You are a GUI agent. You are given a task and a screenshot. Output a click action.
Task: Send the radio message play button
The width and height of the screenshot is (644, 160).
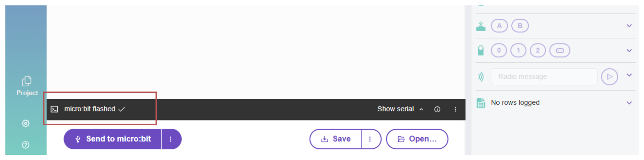tap(609, 77)
